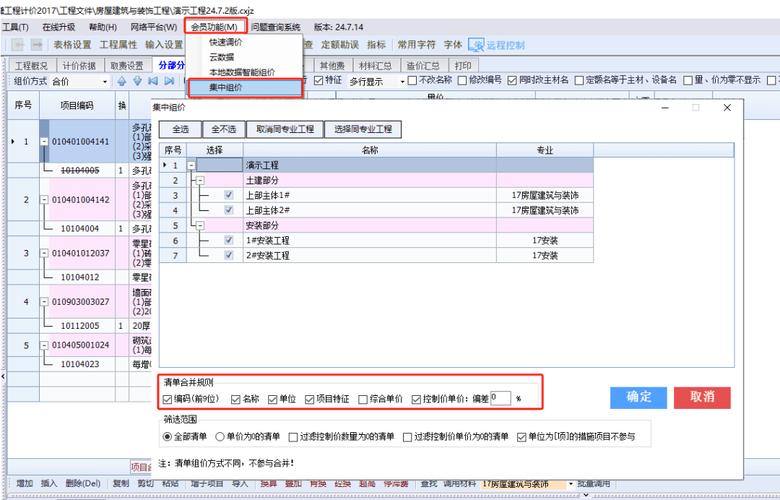Screen dimensions: 780x500
Task: Select the 单价为0的清单 radio button
Action: click(220, 437)
